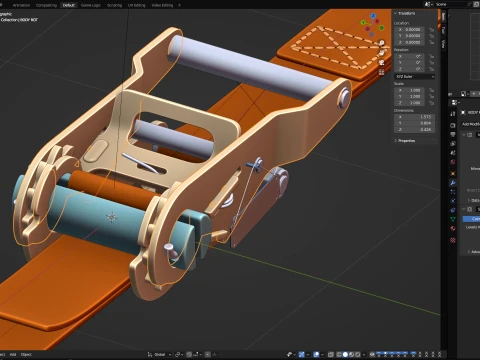Edit Dimensions X value field
The height and width of the screenshot is (360, 480).
click(414, 117)
